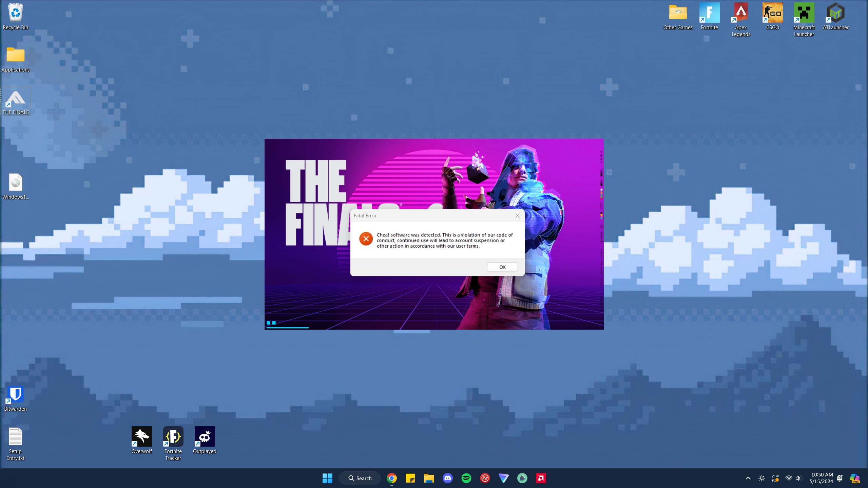Select the ATLauncher desktop shortcut

(835, 17)
